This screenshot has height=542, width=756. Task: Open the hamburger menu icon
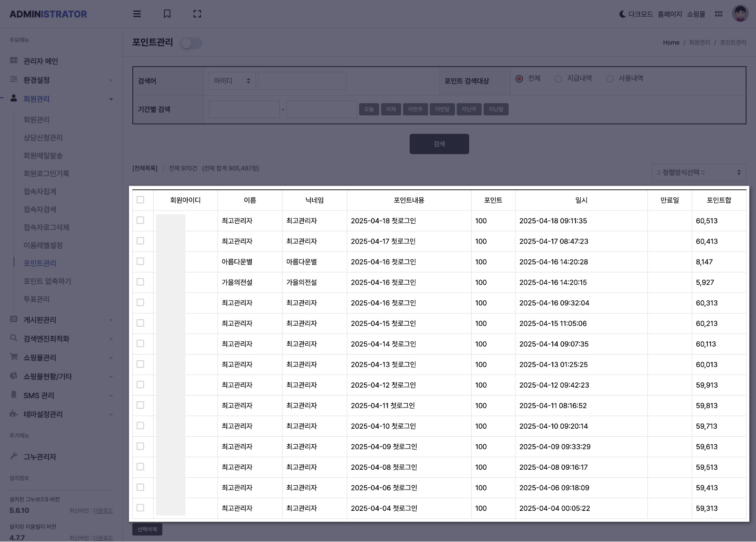coord(137,14)
